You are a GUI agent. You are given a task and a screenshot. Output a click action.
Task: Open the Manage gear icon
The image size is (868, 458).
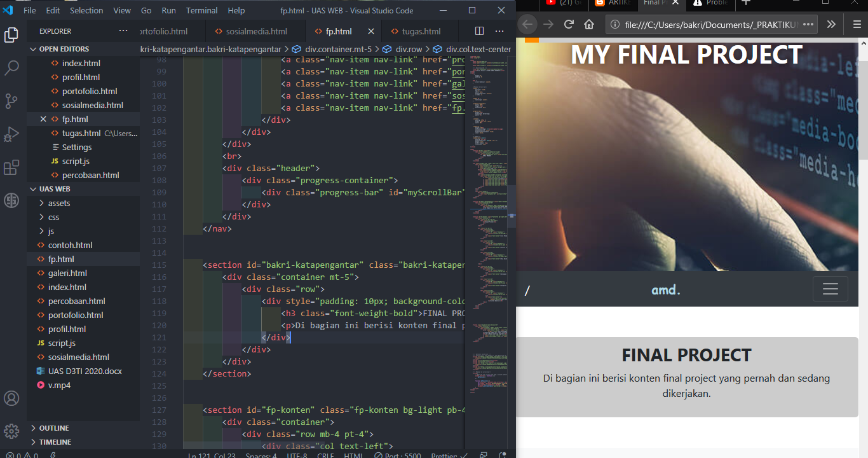[11, 431]
